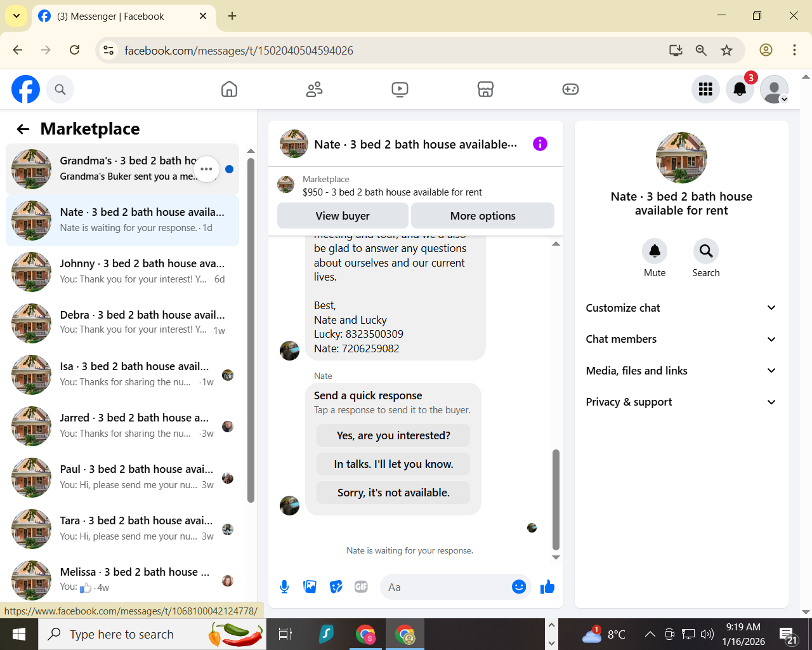This screenshot has width=812, height=650.
Task: Open the Friends icon in the top navigation
Action: [314, 90]
